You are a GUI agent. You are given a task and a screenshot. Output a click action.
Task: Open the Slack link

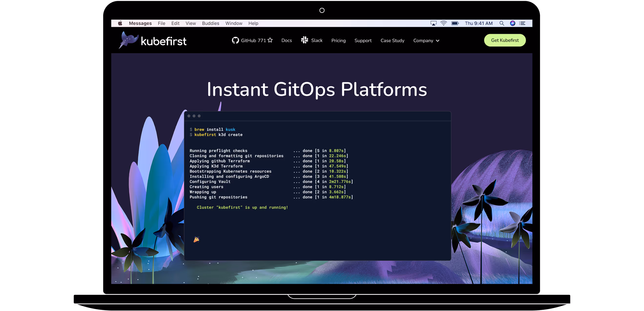click(x=317, y=40)
